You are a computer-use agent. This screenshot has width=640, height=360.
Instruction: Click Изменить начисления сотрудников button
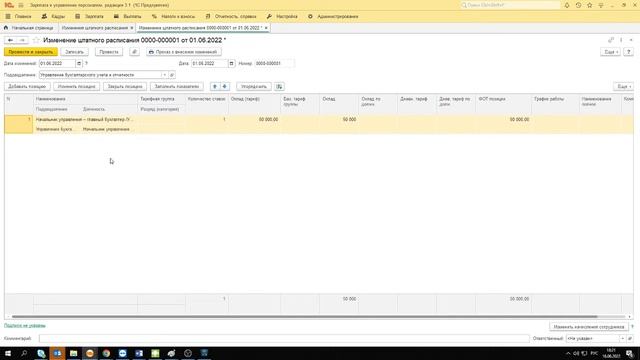click(x=589, y=327)
